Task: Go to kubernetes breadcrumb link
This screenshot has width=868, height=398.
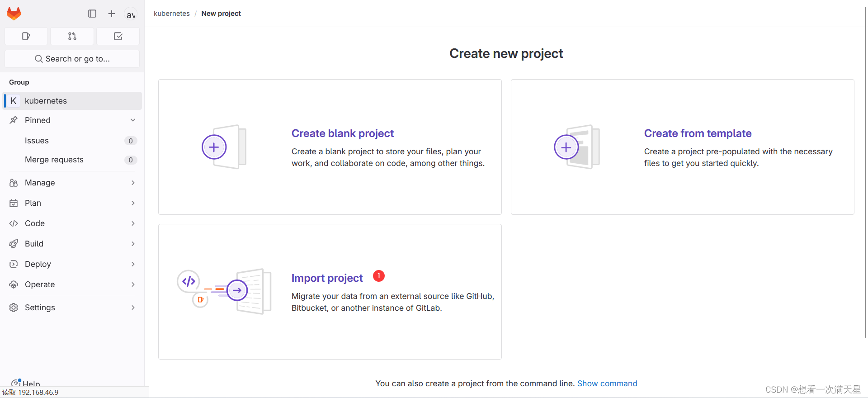Action: pos(172,14)
